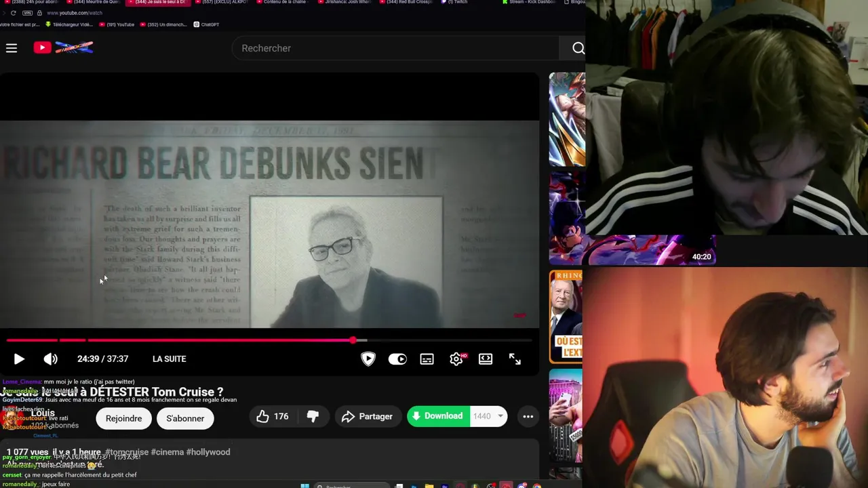Open the YouTube hamburger guide menu

[12, 47]
